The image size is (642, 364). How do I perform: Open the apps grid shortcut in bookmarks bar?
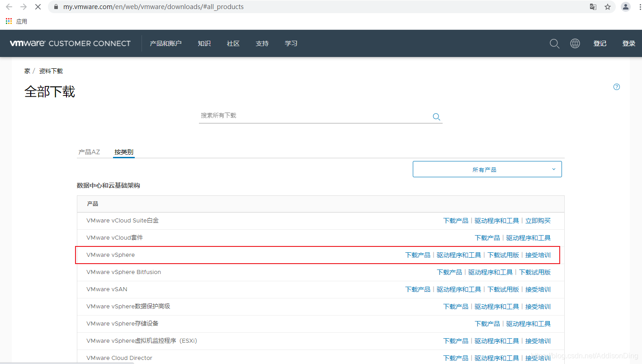9,21
